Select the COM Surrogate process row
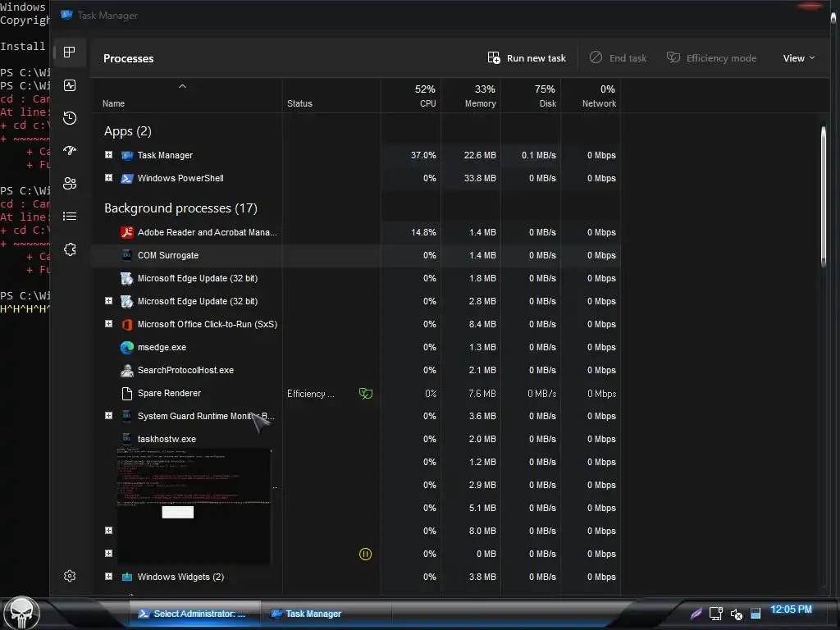Viewport: 840px width, 630px height. (356, 256)
